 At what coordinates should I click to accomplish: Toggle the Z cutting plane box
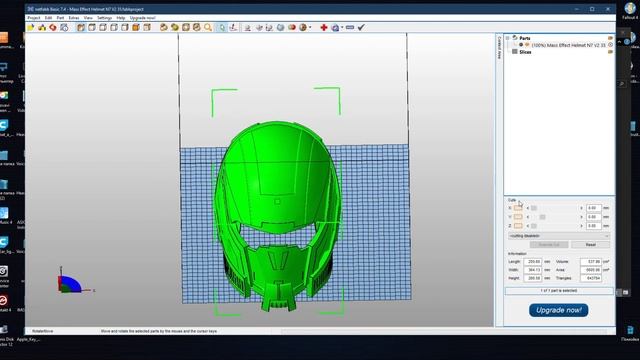518,226
